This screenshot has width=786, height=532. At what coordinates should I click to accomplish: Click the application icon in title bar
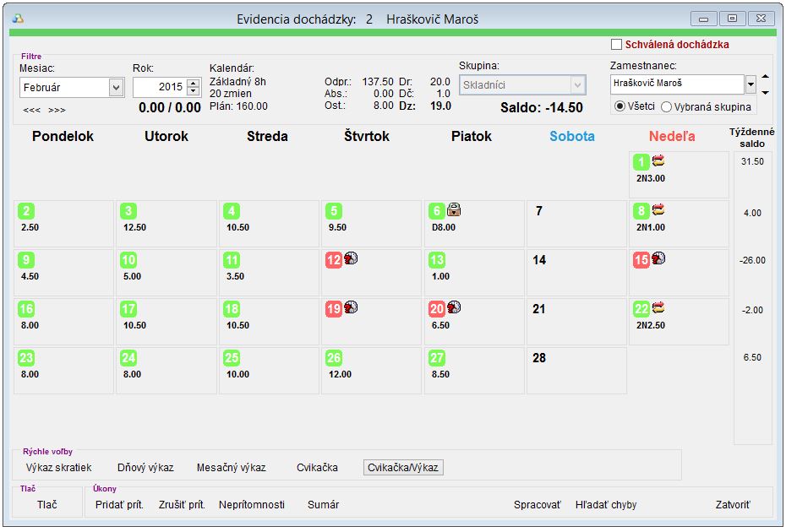18,19
